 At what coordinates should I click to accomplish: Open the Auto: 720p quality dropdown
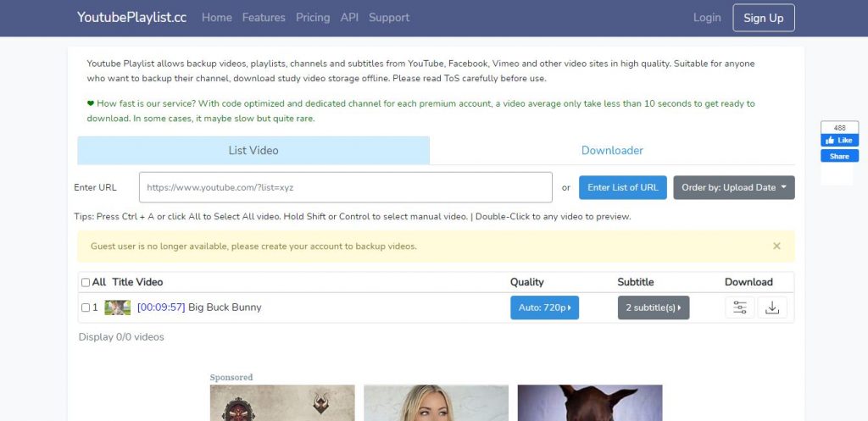point(544,307)
